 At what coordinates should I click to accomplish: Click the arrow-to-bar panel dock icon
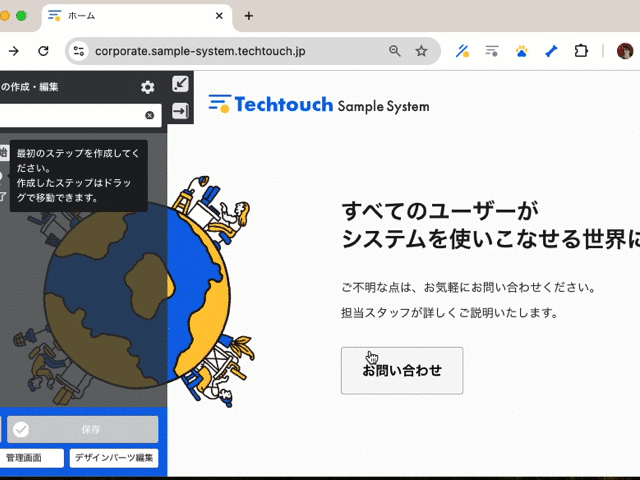coord(181,112)
